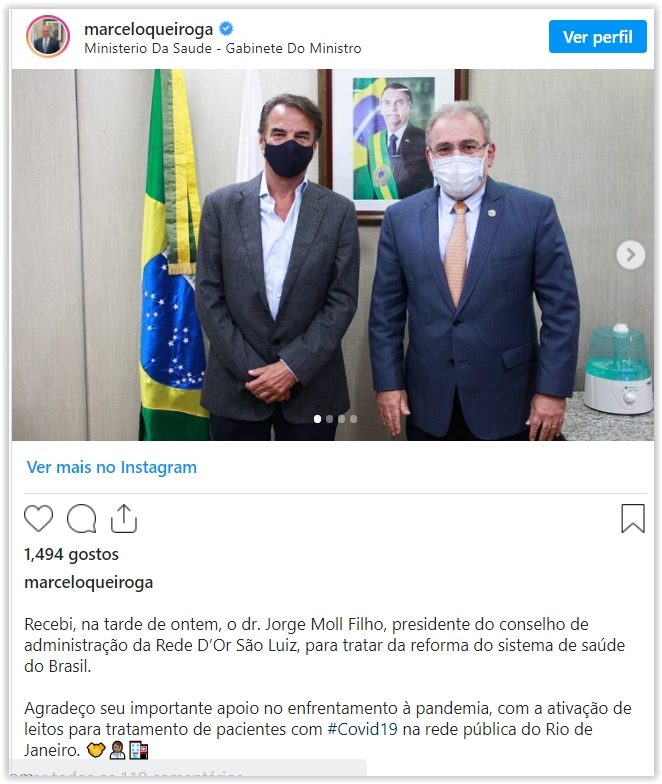The height and width of the screenshot is (784, 662).
Task: Advance to next photo with arrow
Action: 630,255
